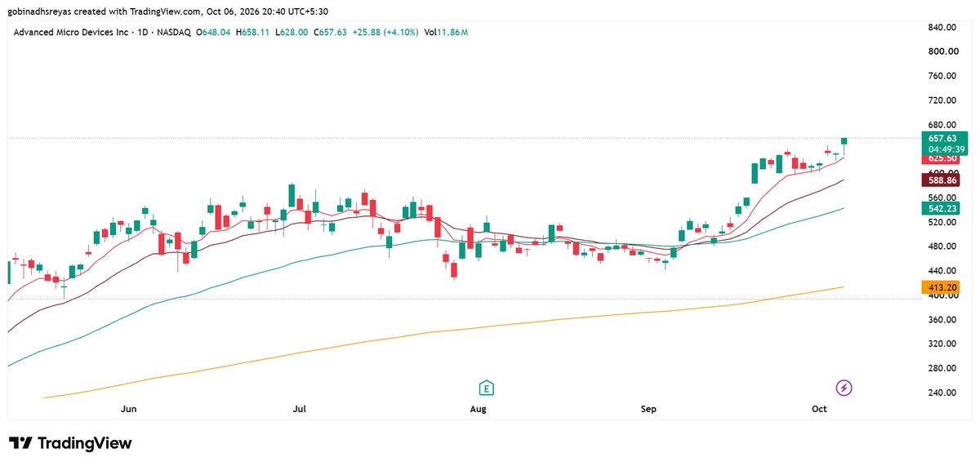Click the 'Jun' label on the time axis
980x466 pixels.
click(128, 409)
